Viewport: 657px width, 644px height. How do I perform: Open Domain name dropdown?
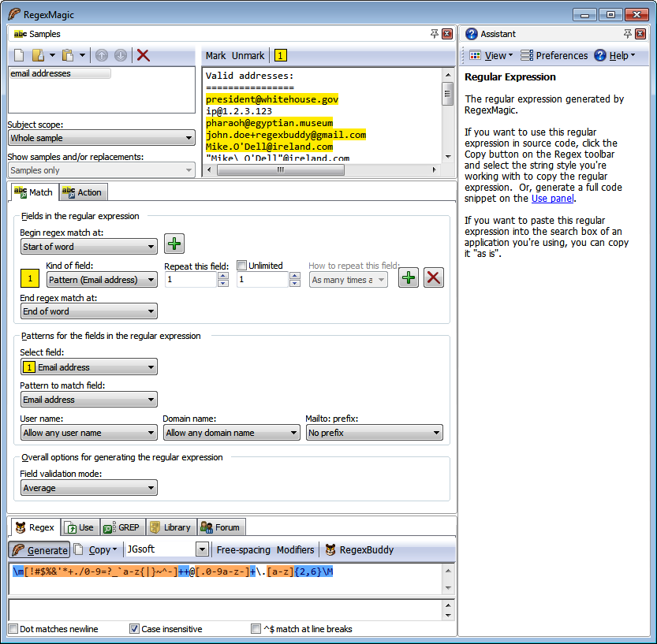231,433
